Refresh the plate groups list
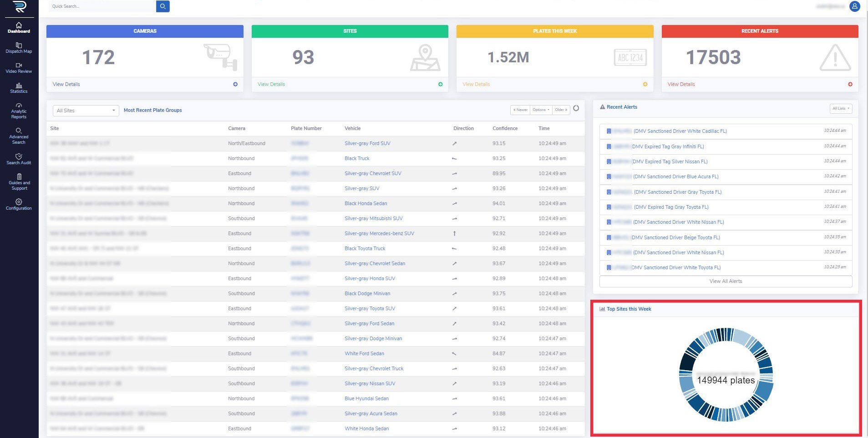 tap(576, 108)
